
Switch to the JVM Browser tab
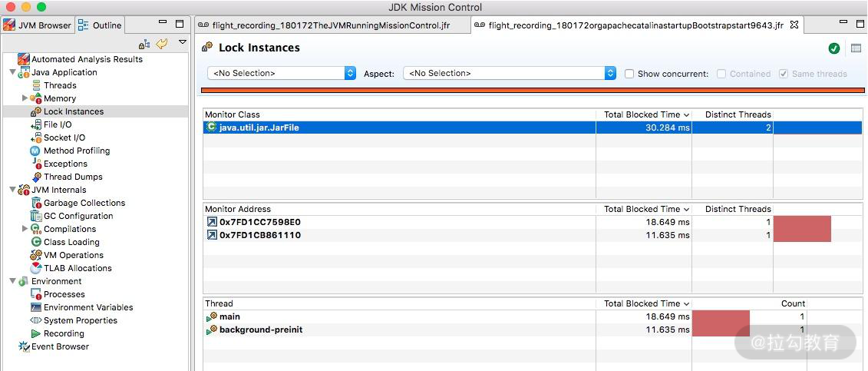point(38,25)
